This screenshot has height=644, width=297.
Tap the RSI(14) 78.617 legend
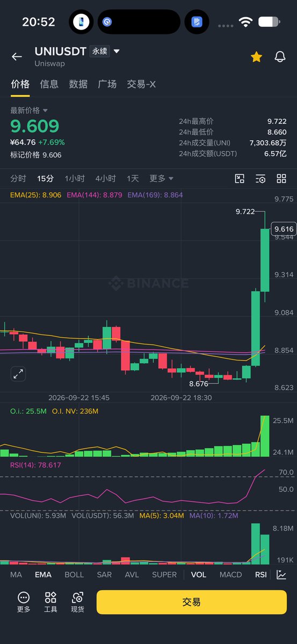pyautogui.click(x=35, y=465)
